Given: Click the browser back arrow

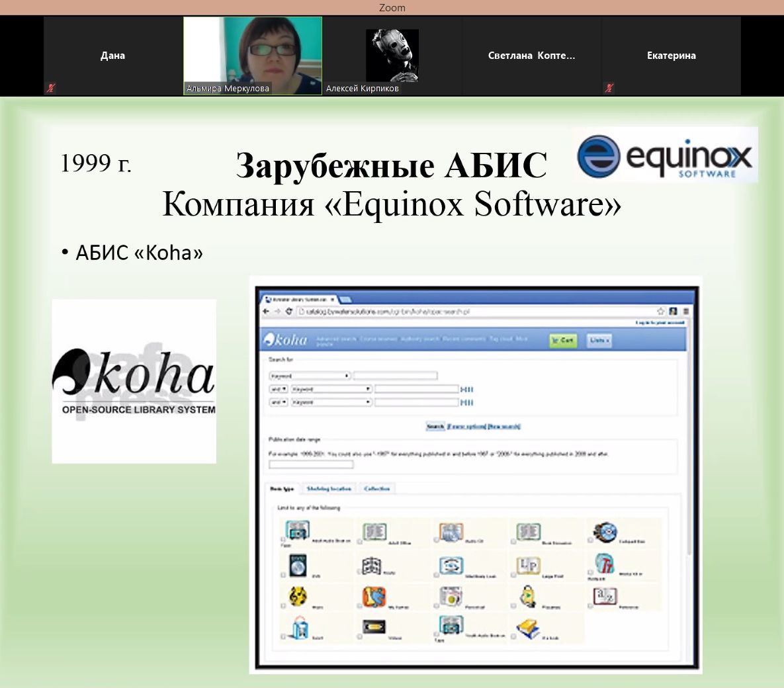Looking at the screenshot, I should [x=266, y=312].
